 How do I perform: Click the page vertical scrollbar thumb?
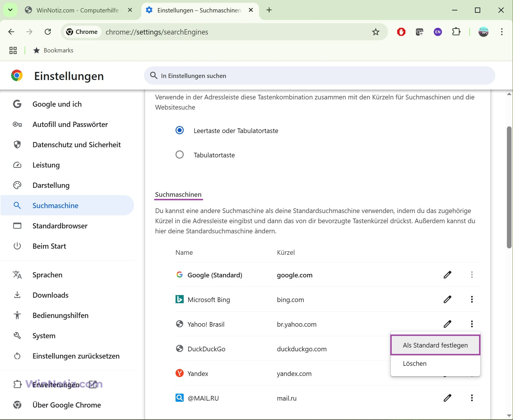509,187
